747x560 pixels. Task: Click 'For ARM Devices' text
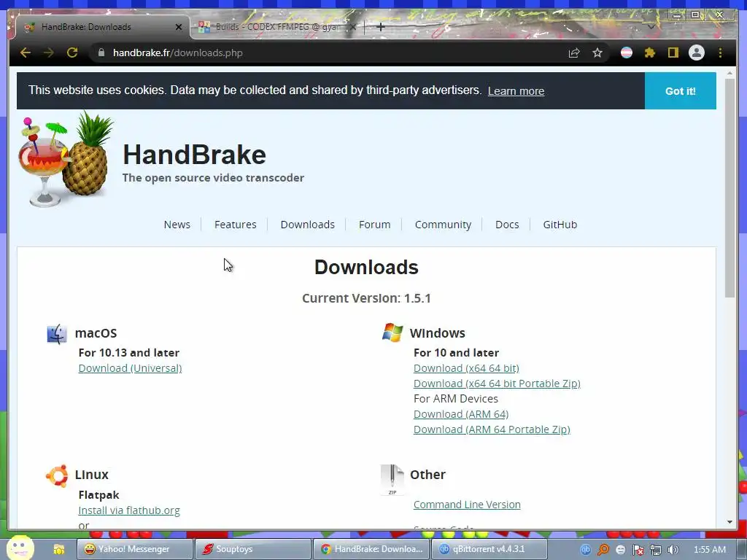tap(455, 399)
